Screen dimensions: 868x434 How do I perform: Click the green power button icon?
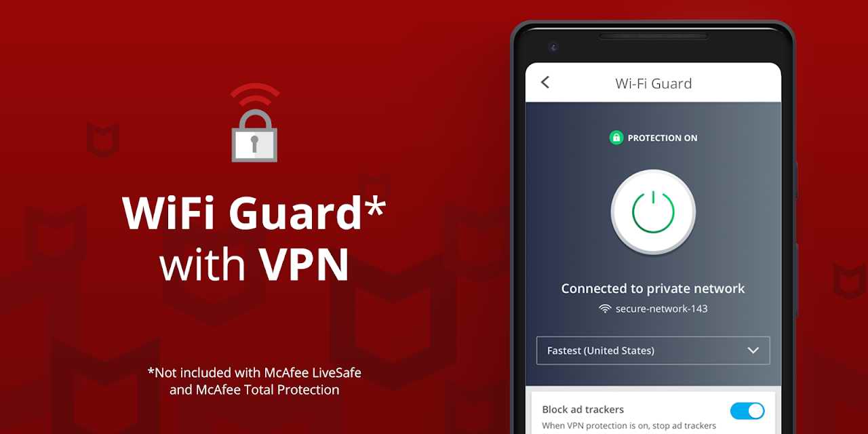[x=653, y=212]
